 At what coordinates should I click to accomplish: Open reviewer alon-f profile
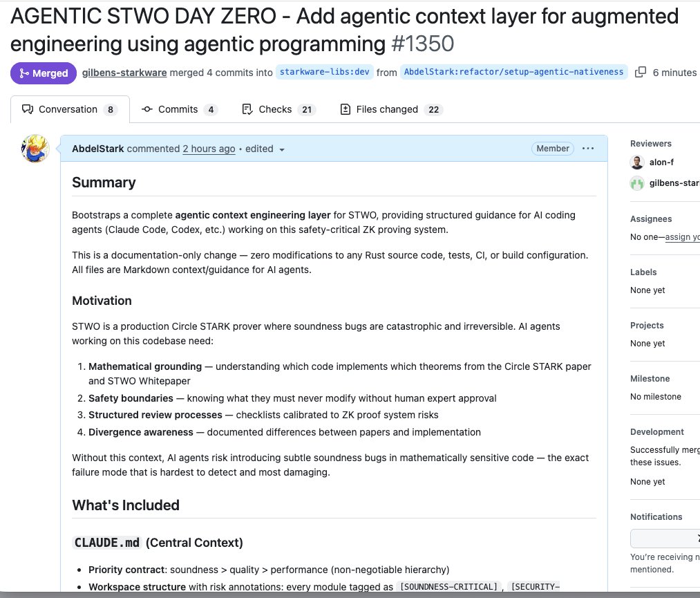(x=661, y=162)
